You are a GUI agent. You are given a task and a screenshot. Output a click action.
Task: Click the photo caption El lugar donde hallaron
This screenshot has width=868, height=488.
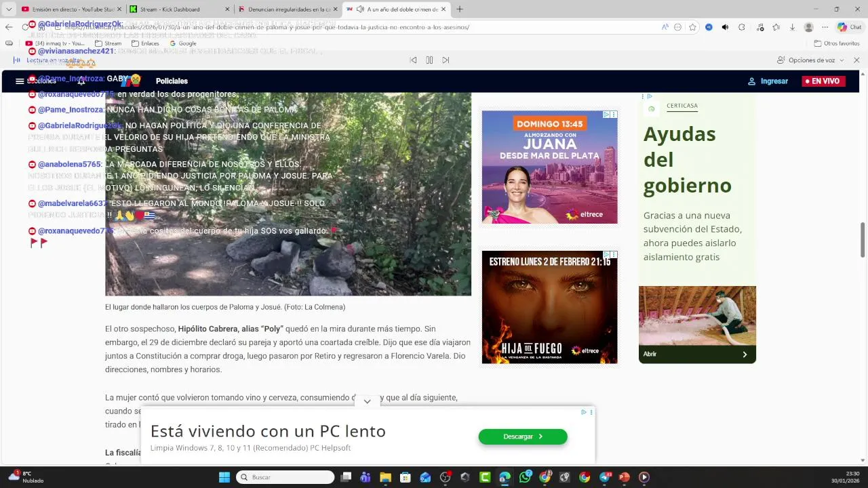pos(225,307)
